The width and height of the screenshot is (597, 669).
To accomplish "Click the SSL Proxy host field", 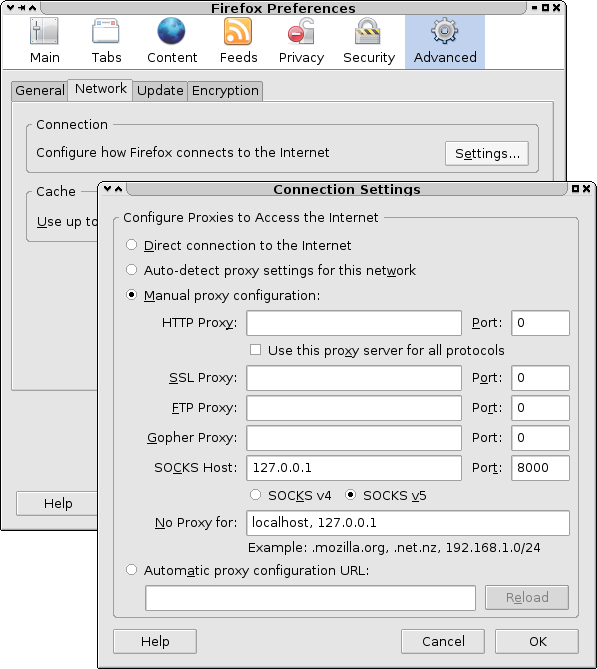I will coord(354,378).
